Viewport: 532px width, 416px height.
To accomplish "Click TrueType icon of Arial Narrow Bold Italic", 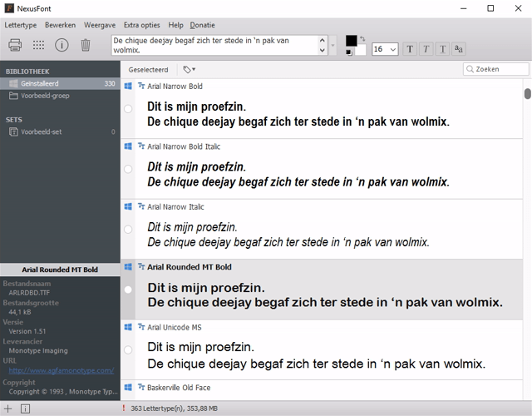I will 141,146.
